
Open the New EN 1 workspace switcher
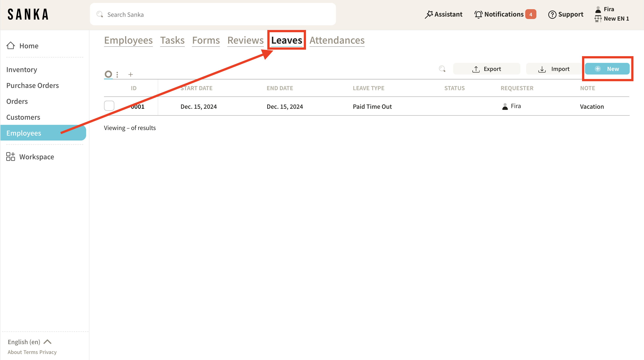(x=612, y=19)
